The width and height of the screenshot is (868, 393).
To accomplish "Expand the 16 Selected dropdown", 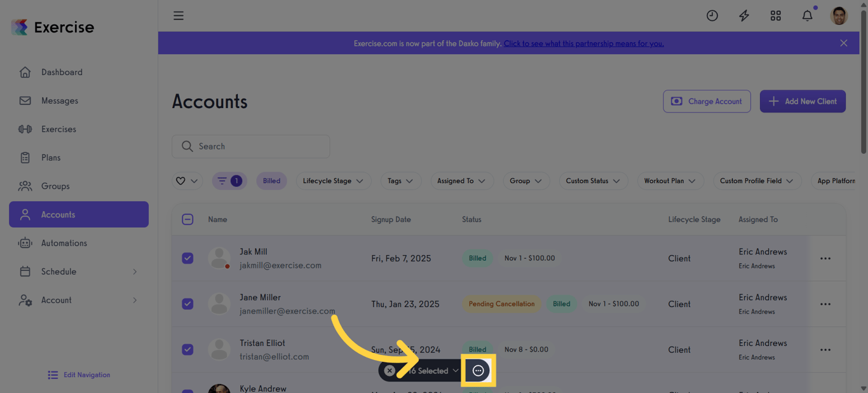I will pos(433,371).
